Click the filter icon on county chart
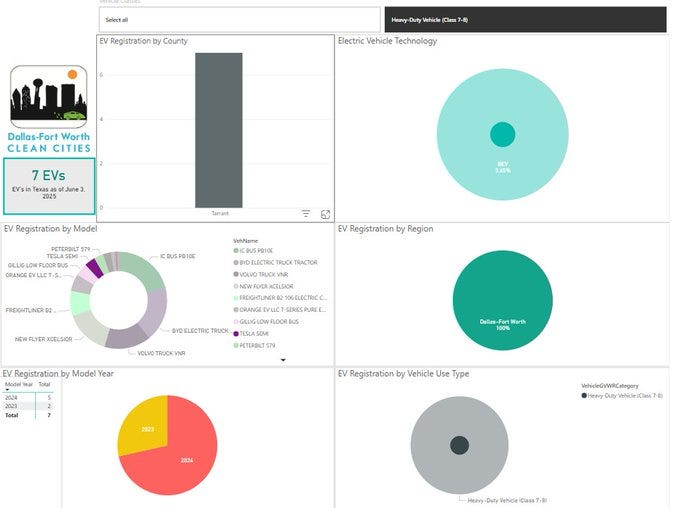The image size is (680, 508). pyautogui.click(x=306, y=214)
